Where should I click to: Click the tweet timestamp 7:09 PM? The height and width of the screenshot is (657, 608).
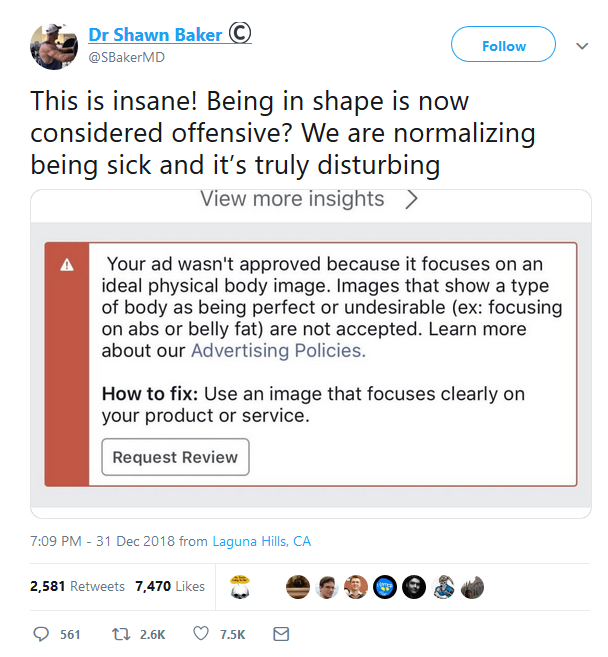pyautogui.click(x=56, y=541)
